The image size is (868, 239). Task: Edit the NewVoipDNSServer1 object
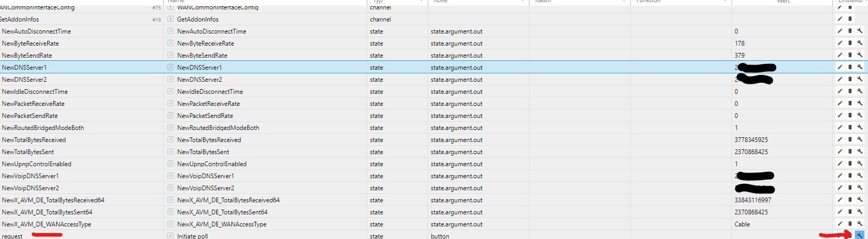(840, 176)
